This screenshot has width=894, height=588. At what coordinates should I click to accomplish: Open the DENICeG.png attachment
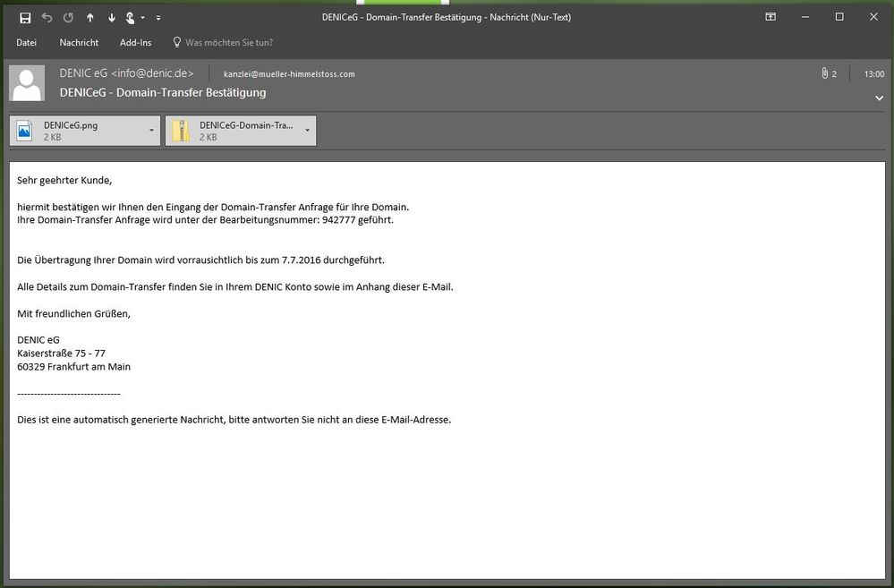point(85,131)
